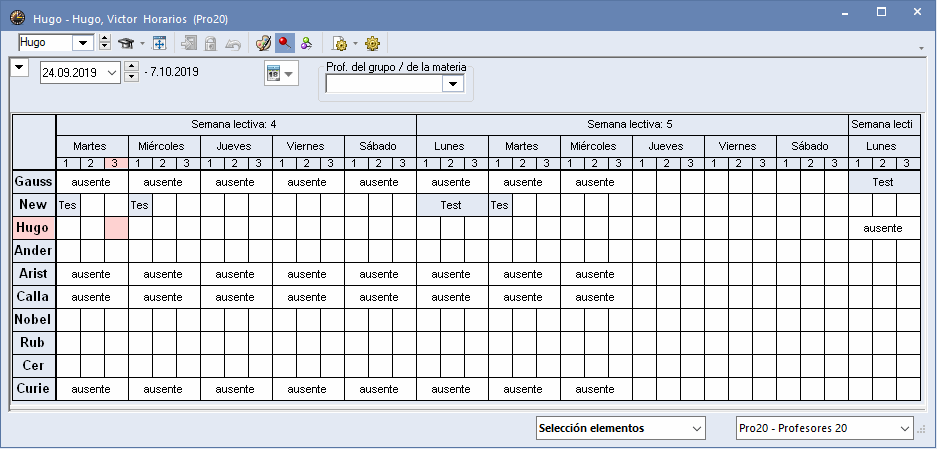Click Sábado day header in Semana lectiva 4

[379, 146]
